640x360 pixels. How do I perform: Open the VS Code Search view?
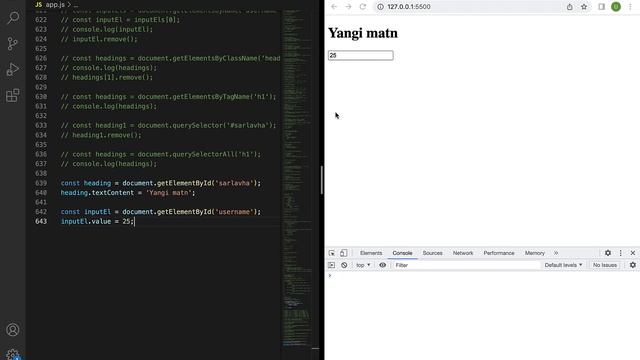point(13,18)
